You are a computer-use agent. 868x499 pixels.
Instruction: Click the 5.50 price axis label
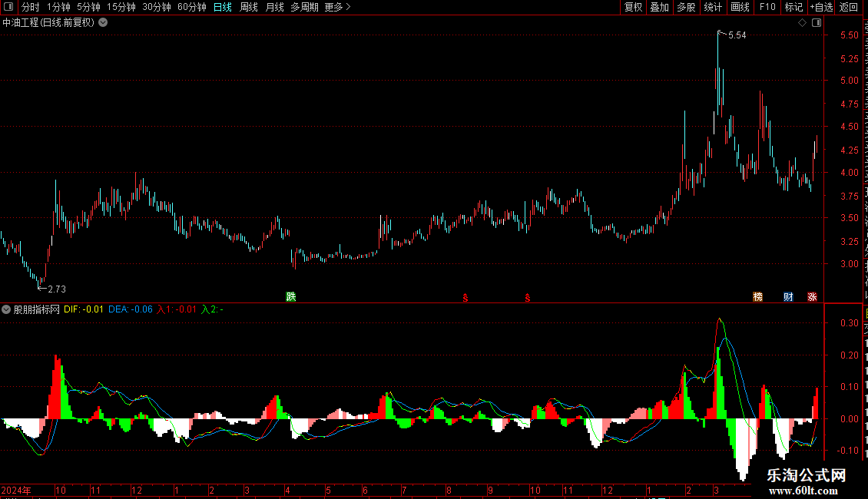point(849,35)
